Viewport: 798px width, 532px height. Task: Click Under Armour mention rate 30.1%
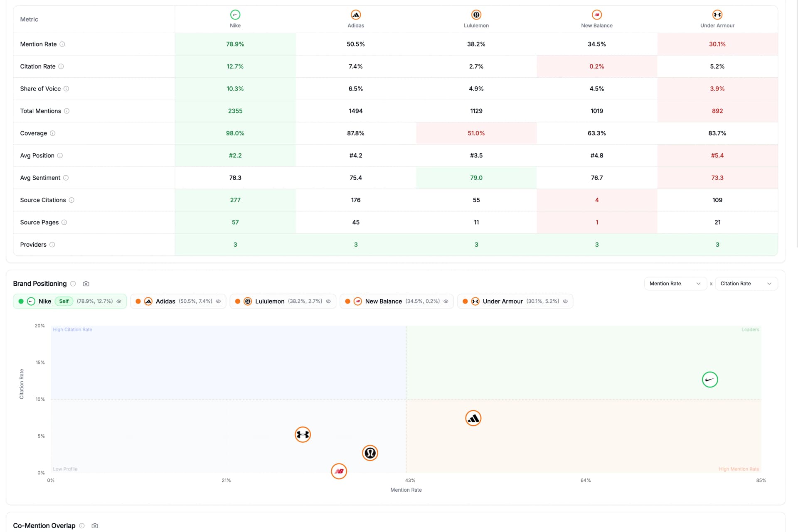717,44
